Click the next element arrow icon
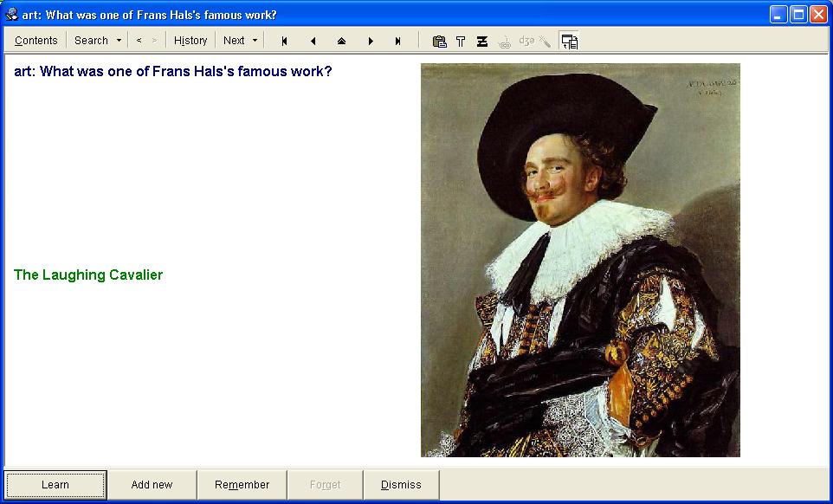833x504 pixels. (x=371, y=41)
